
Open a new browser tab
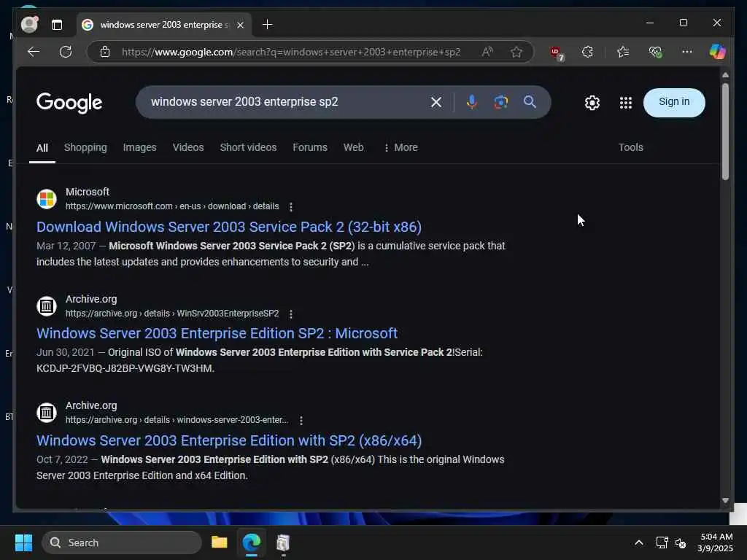tap(267, 25)
